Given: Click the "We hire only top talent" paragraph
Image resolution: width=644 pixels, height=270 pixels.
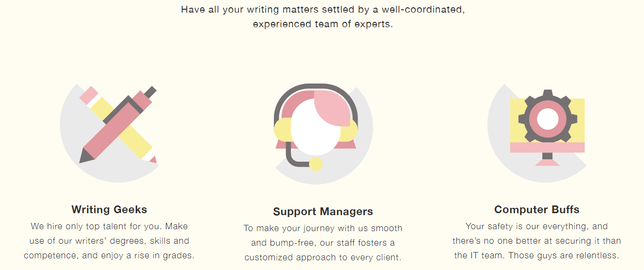Looking at the screenshot, I should coord(109,241).
